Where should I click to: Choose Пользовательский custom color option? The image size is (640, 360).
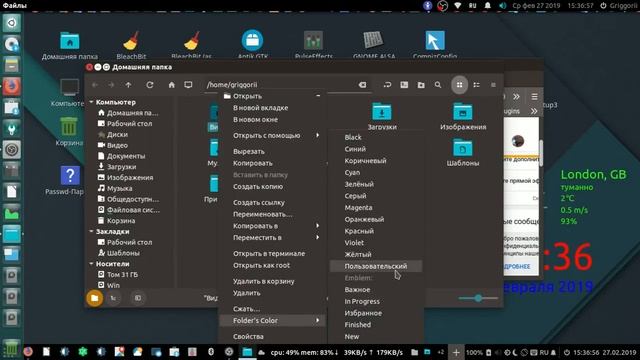pos(376,266)
